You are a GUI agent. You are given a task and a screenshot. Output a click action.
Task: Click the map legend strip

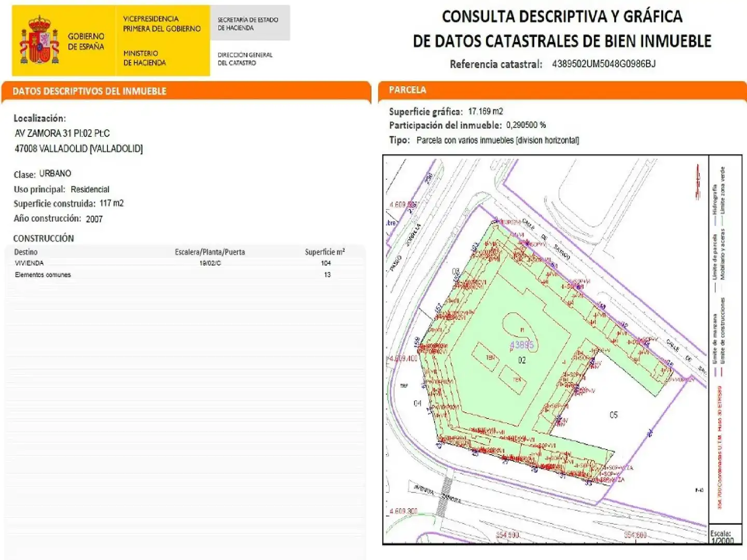click(725, 340)
